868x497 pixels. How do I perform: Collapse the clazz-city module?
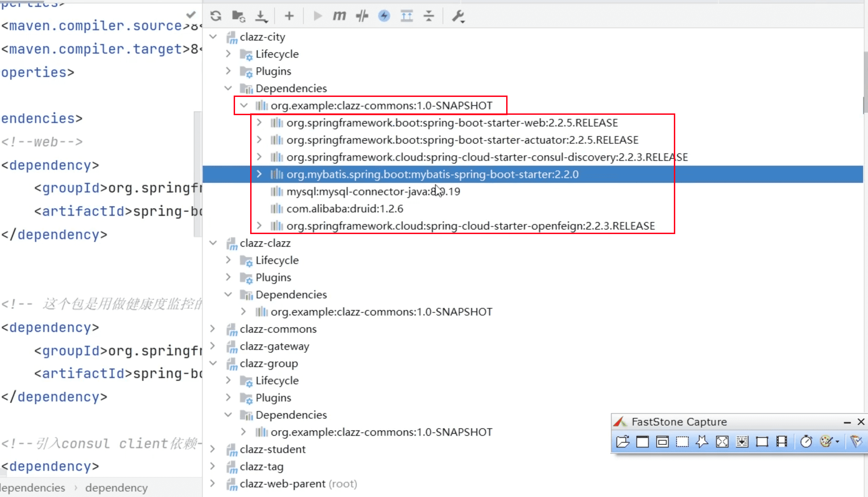coord(213,36)
